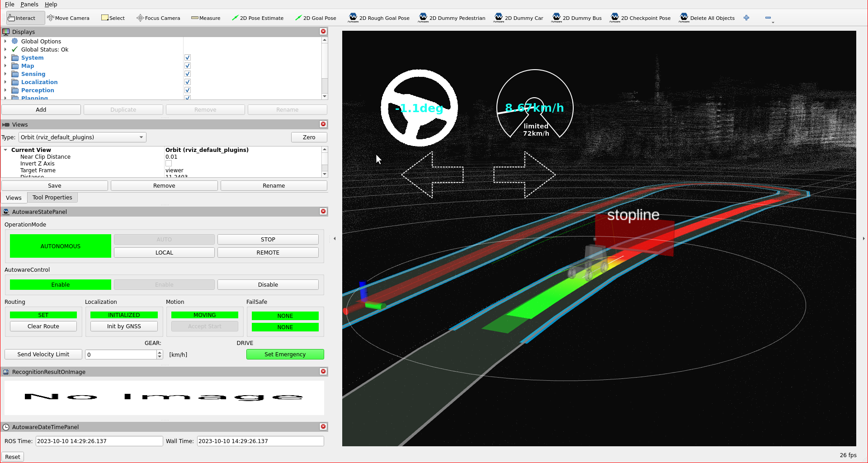868x463 pixels.
Task: Open the 2D Checkpoint Pose tool
Action: pos(641,18)
